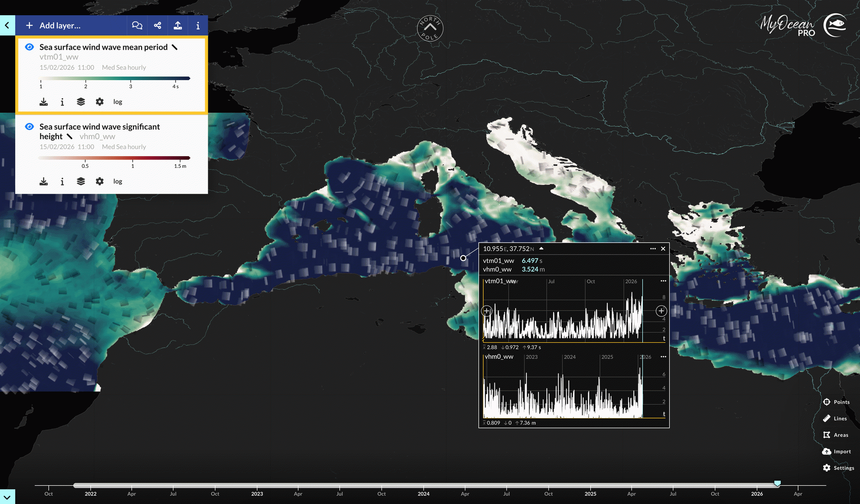Toggle visibility of wave significant height layer
The width and height of the screenshot is (860, 504).
pyautogui.click(x=30, y=127)
